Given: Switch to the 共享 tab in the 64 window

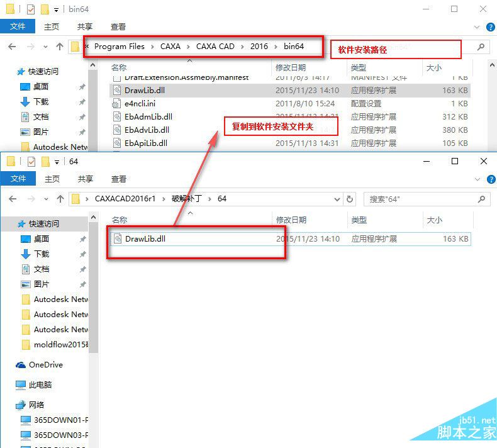Looking at the screenshot, I should coord(86,179).
